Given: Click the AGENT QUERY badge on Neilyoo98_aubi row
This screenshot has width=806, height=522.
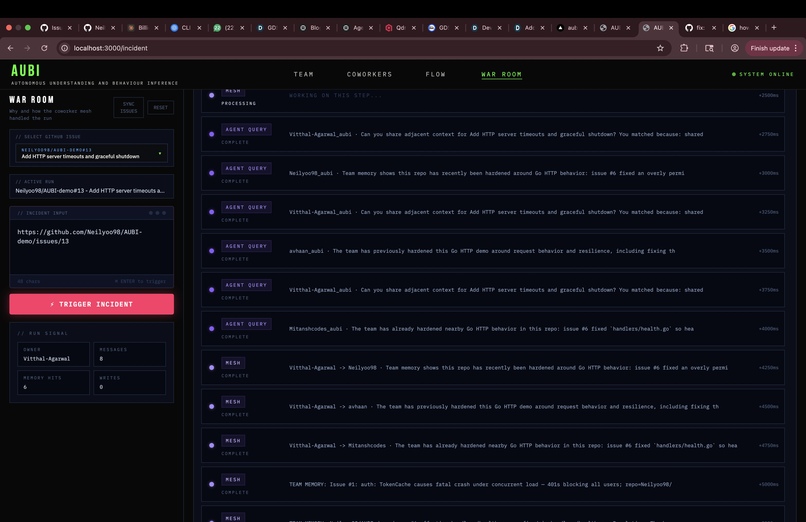Looking at the screenshot, I should 246,168.
